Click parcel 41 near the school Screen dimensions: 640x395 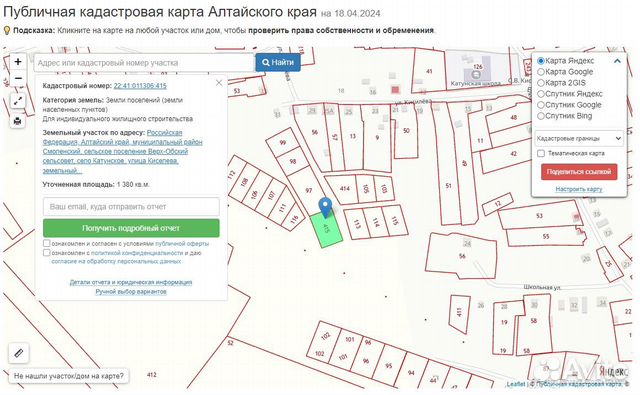click(429, 71)
